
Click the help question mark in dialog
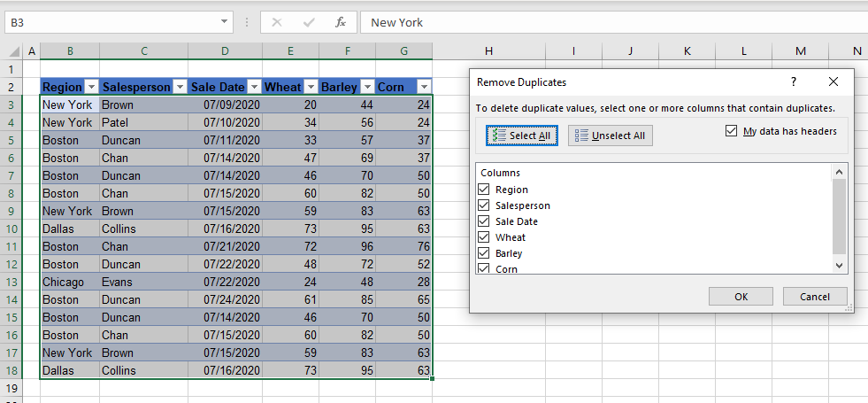click(x=794, y=81)
